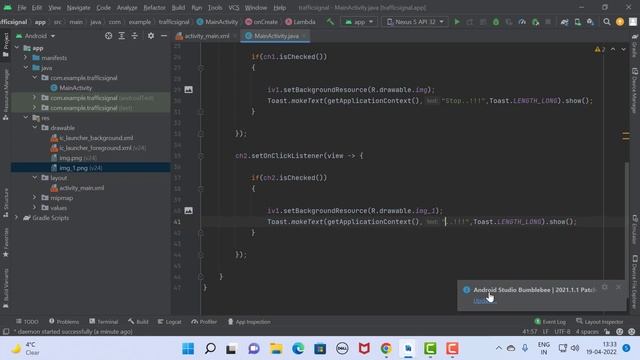The height and width of the screenshot is (360, 640).
Task: Open the Tools menu
Action: pos(215,8)
